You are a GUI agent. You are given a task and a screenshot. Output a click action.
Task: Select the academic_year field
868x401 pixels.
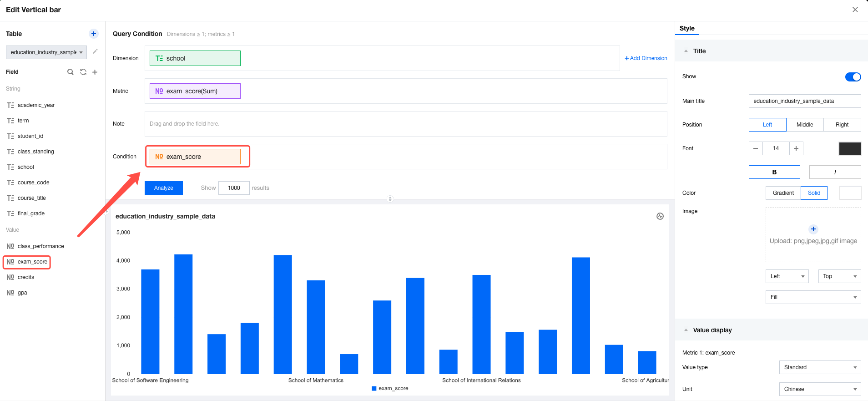click(36, 105)
